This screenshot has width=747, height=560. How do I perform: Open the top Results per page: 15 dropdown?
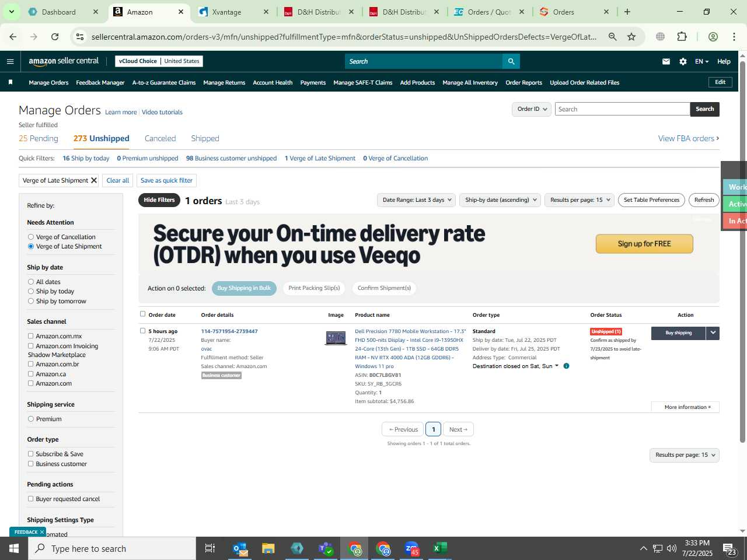click(579, 200)
